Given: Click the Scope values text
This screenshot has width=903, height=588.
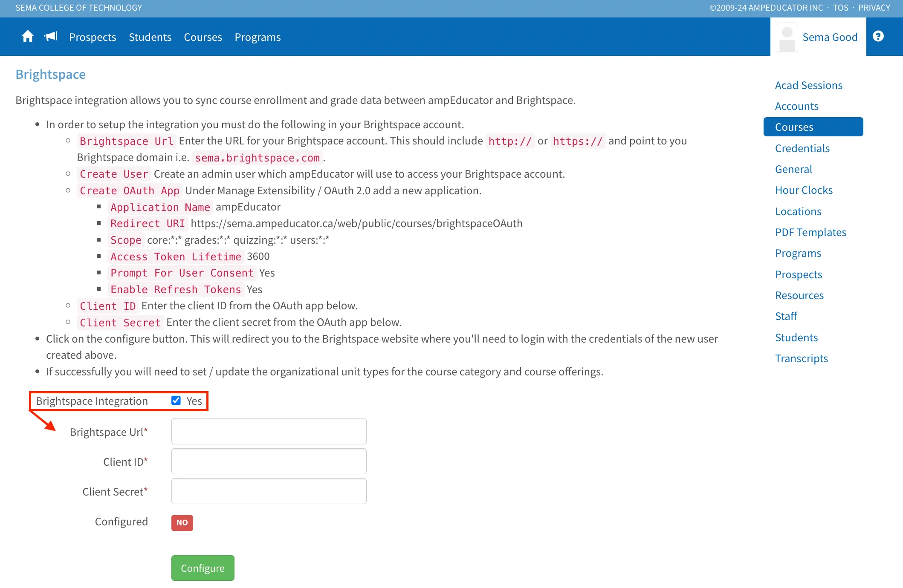Looking at the screenshot, I should tap(238, 240).
